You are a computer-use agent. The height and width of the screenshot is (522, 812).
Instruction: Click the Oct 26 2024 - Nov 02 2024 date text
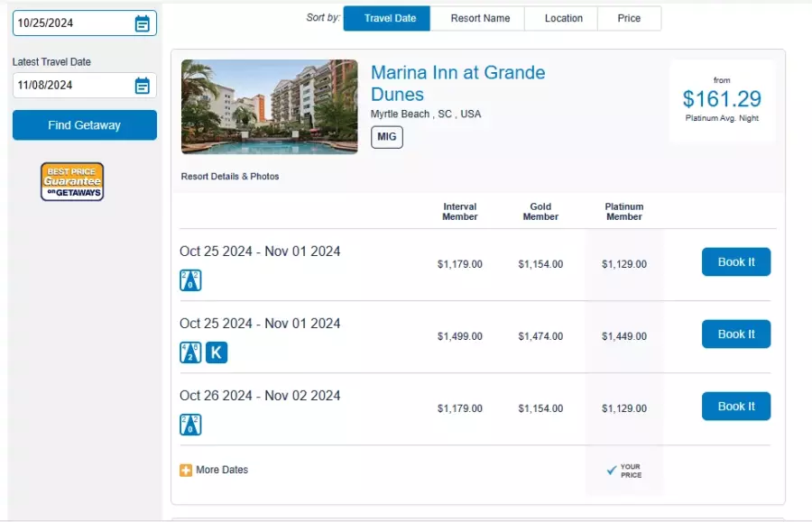(x=260, y=396)
